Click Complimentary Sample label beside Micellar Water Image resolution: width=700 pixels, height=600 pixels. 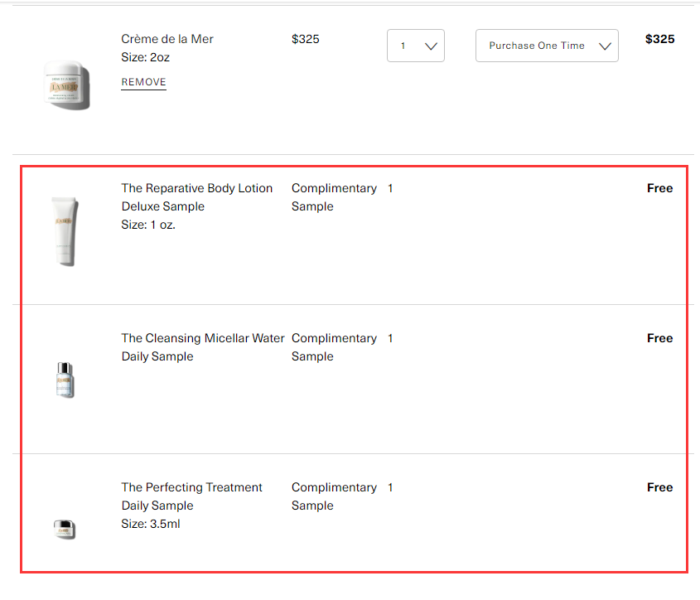pyautogui.click(x=334, y=347)
